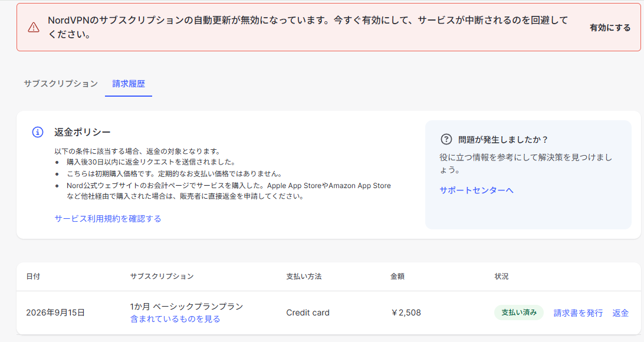Enable auto-renewal via 有効にする

[x=610, y=28]
